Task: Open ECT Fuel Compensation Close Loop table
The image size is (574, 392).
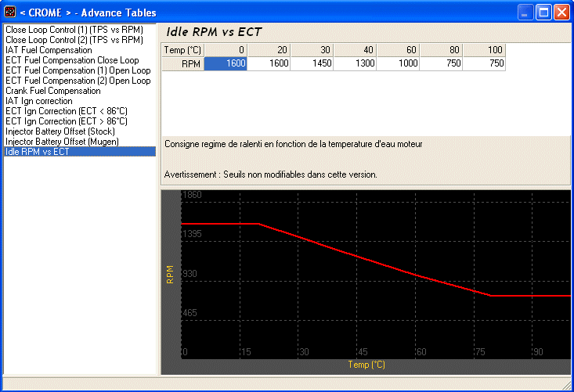Action: (x=72, y=59)
